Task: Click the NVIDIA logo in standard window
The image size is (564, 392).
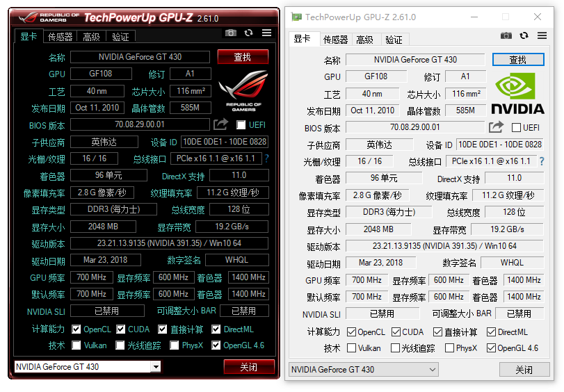Action: click(x=517, y=94)
